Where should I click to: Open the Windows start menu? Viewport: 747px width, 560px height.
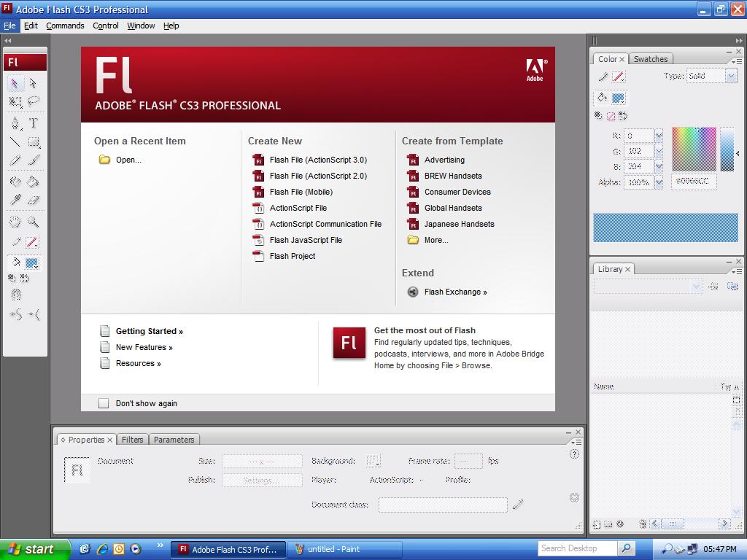point(35,549)
